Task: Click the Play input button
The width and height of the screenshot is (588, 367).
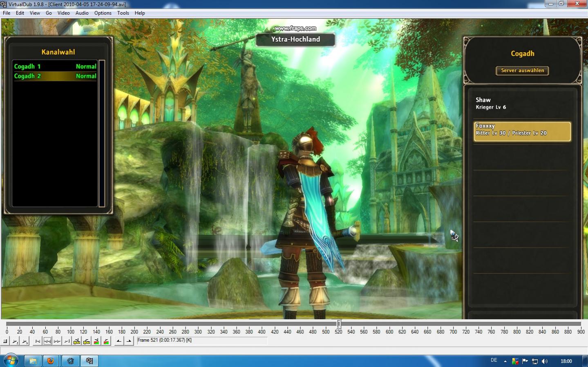Action: point(15,341)
